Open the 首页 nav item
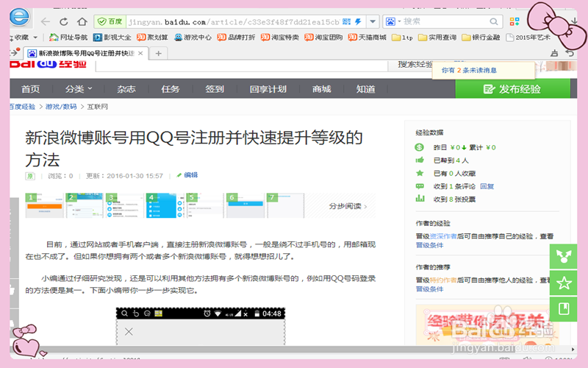Viewport: 588px width, 368px height. click(x=30, y=89)
